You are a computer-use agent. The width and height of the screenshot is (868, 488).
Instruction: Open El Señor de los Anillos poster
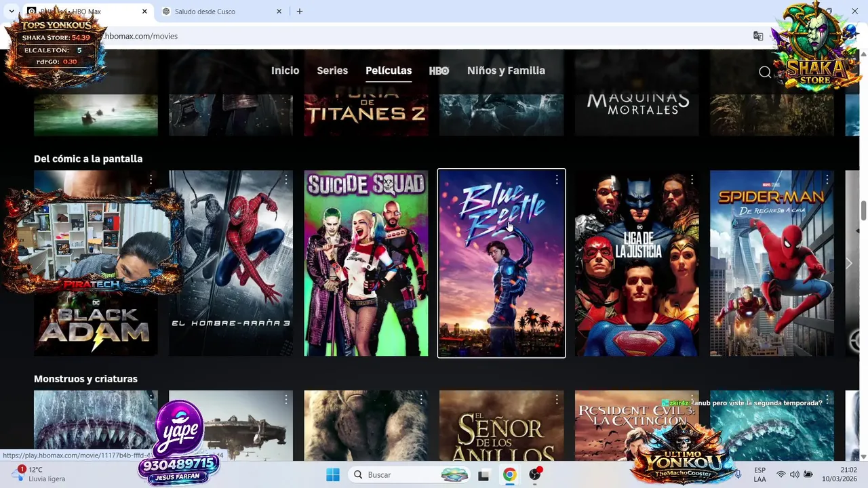[x=501, y=426]
